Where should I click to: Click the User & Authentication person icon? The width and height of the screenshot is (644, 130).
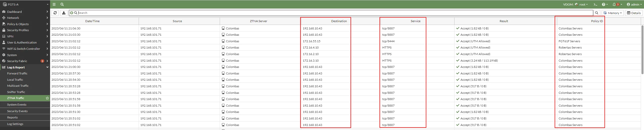pyautogui.click(x=4, y=42)
